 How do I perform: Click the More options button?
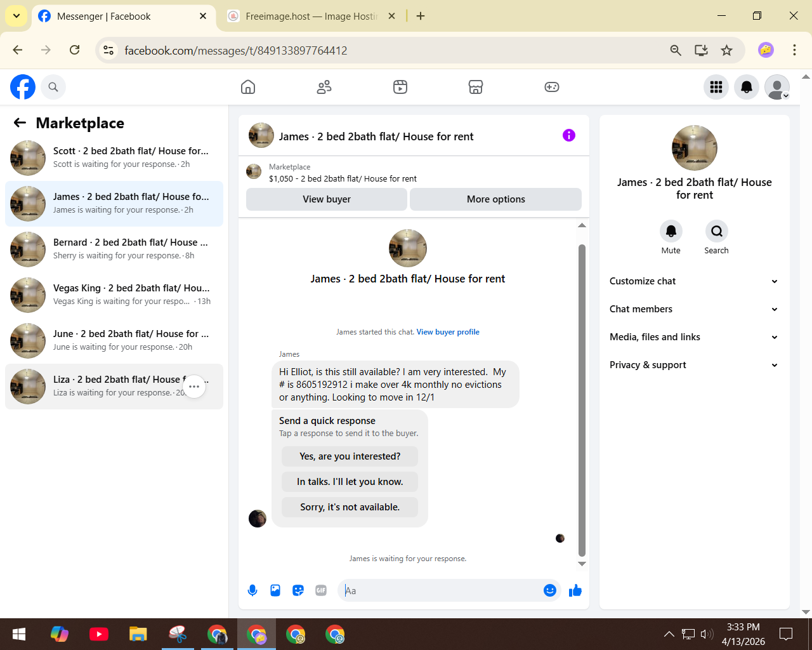click(x=496, y=199)
